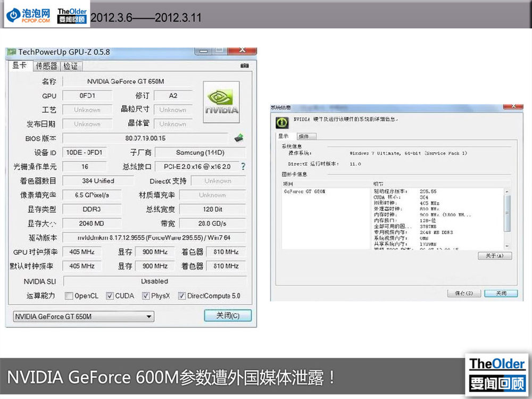Click the 发布日期 field showing Unknown
This screenshot has height=399, width=532.
(x=87, y=124)
